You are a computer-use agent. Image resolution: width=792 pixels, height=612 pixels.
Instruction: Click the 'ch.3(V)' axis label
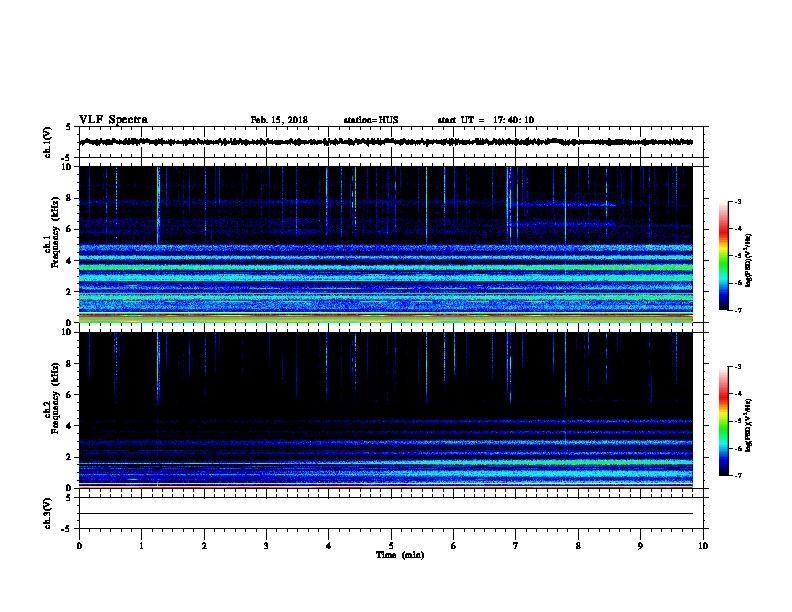[x=48, y=513]
